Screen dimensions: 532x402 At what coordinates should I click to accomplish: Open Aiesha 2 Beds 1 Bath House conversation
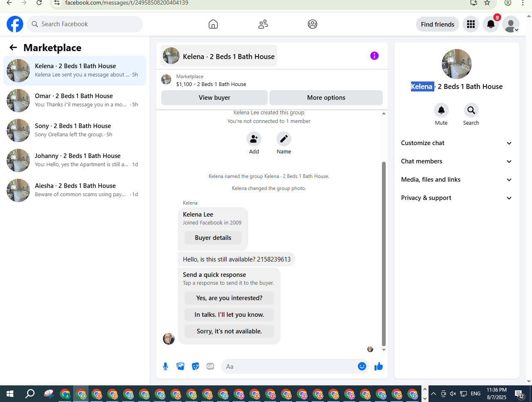click(x=75, y=190)
